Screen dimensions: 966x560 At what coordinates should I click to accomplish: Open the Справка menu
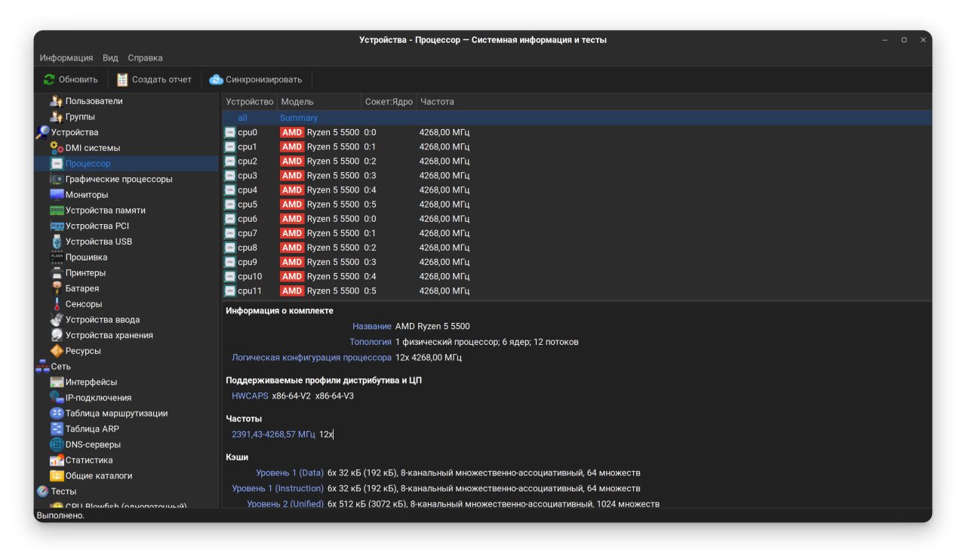coord(145,58)
